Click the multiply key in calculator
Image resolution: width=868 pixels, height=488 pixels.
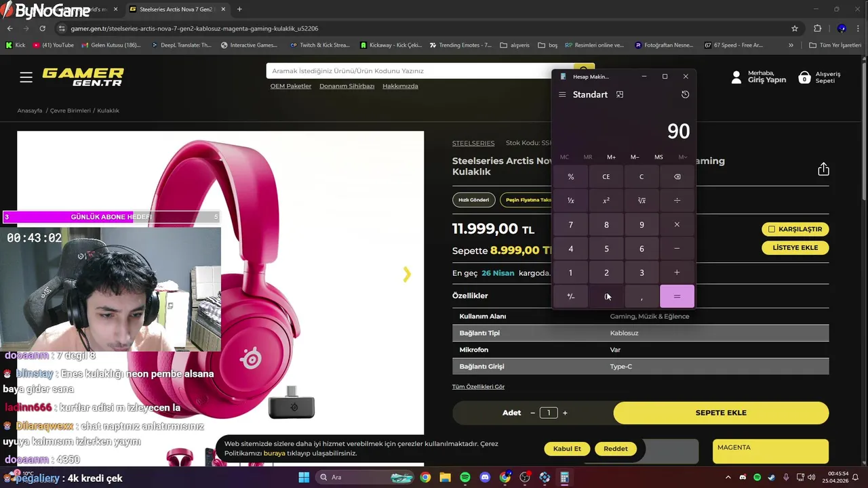click(677, 224)
